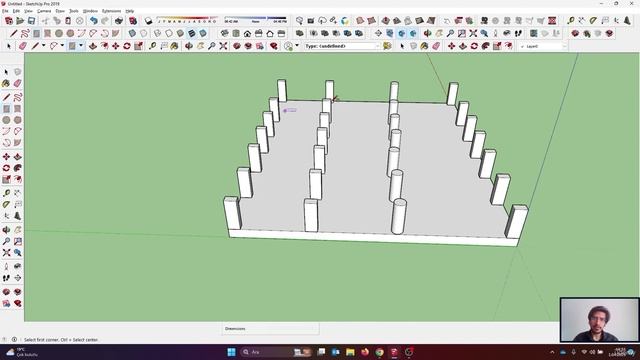
Task: Switch to Back view house icon
Action: (x=270, y=33)
